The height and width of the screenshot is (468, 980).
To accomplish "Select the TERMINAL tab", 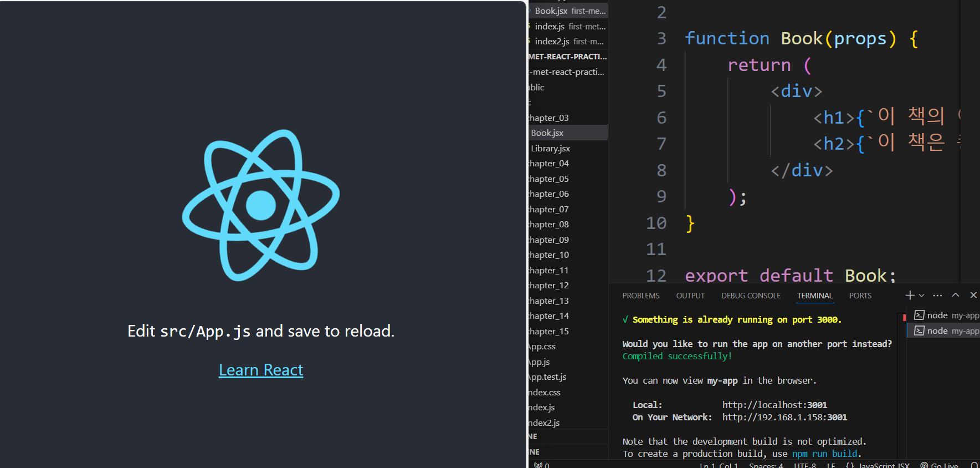I will 815,296.
